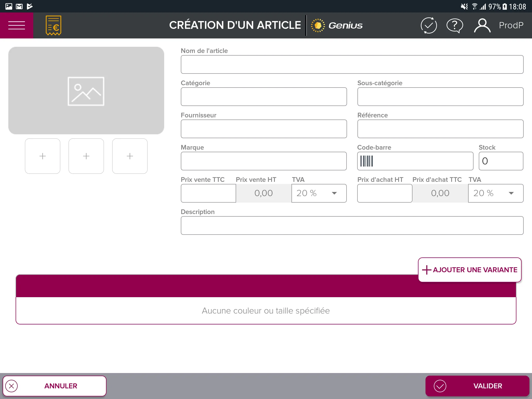The height and width of the screenshot is (399, 532).
Task: Focus the Description field
Action: coord(352,225)
